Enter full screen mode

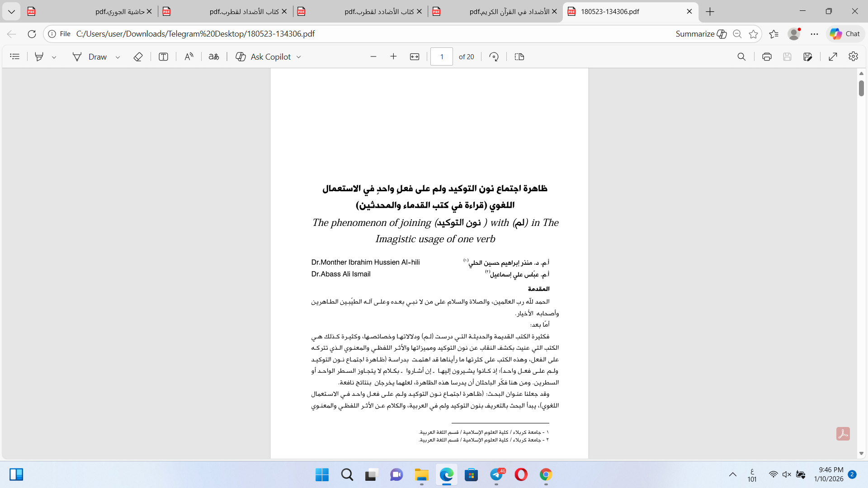click(833, 56)
